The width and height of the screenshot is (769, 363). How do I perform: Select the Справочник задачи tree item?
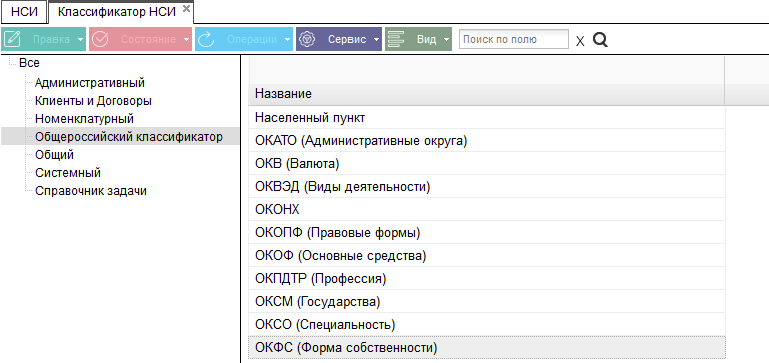[x=91, y=191]
